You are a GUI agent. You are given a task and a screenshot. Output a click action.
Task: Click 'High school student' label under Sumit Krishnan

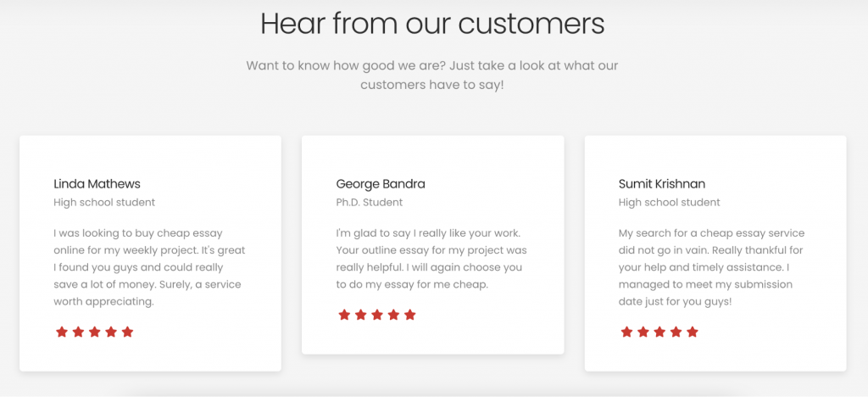point(670,202)
